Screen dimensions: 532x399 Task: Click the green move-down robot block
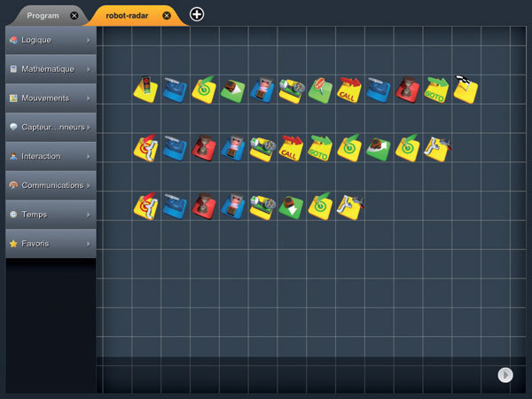291,207
